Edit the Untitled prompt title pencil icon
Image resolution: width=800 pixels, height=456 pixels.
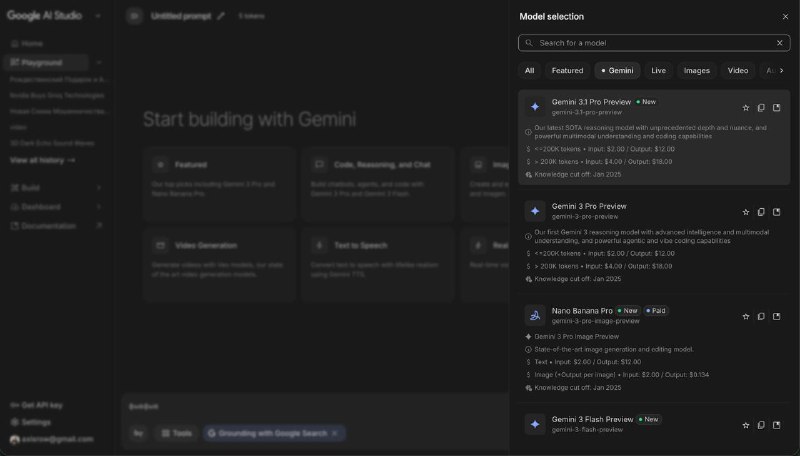click(x=221, y=16)
